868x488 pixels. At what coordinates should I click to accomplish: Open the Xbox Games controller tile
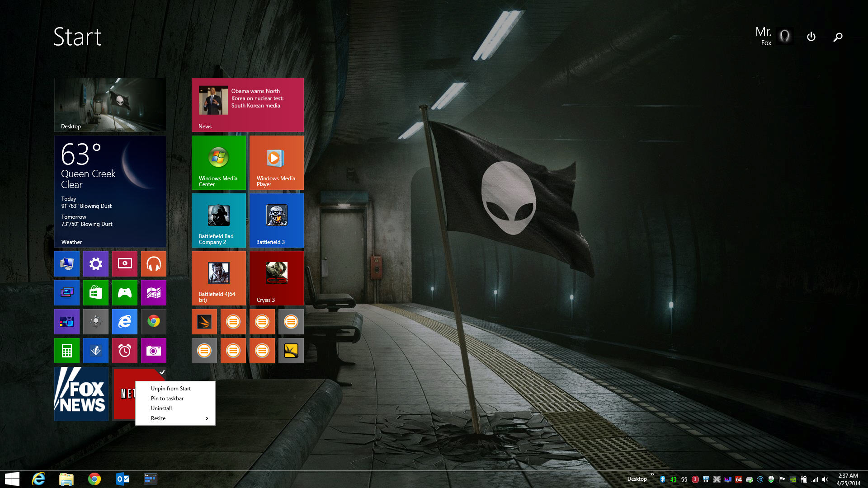[x=124, y=292]
